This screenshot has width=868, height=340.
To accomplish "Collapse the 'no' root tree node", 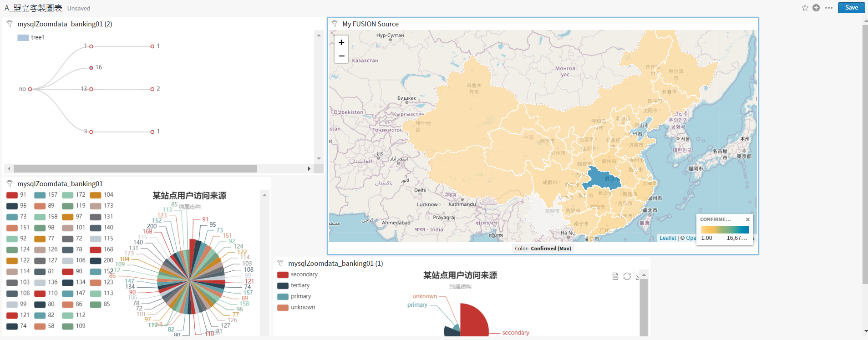I will (30, 89).
